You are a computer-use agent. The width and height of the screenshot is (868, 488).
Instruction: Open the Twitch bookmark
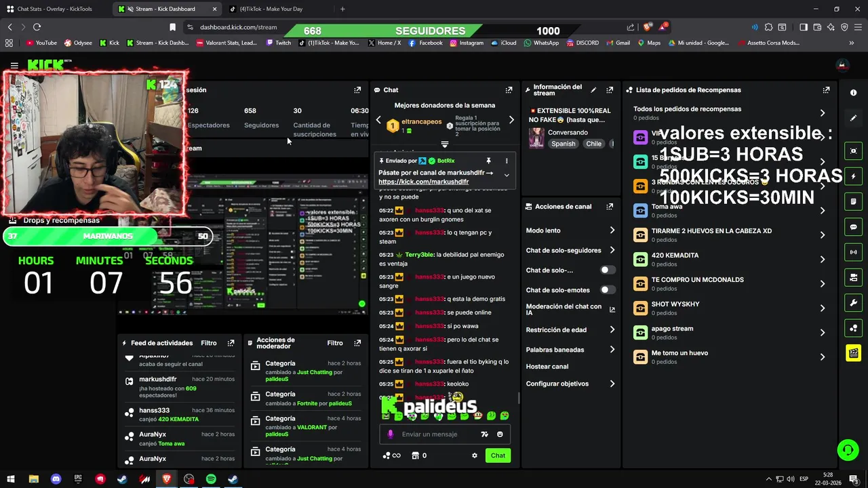[x=279, y=43]
